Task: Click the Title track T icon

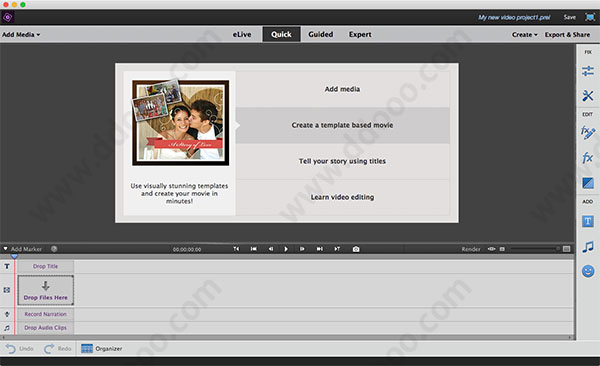Action: [x=7, y=266]
